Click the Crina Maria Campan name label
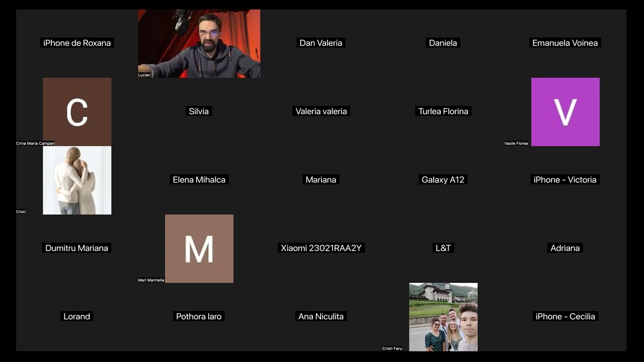 coord(35,143)
